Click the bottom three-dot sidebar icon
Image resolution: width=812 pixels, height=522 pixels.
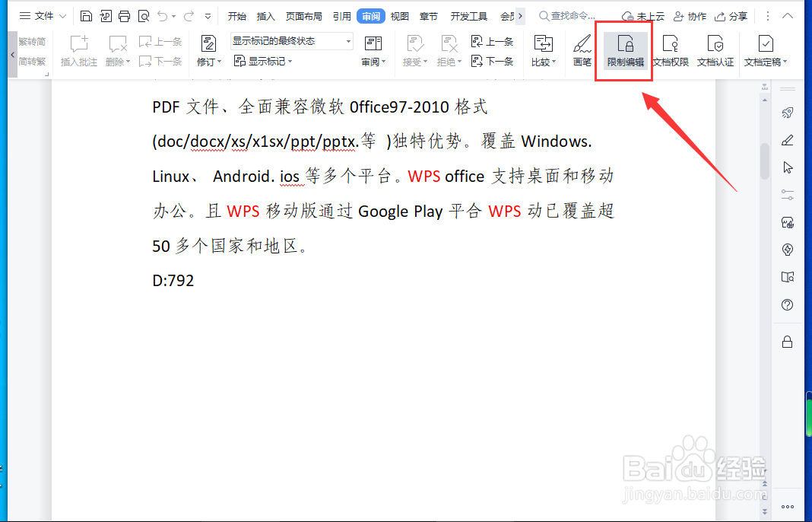[x=788, y=507]
